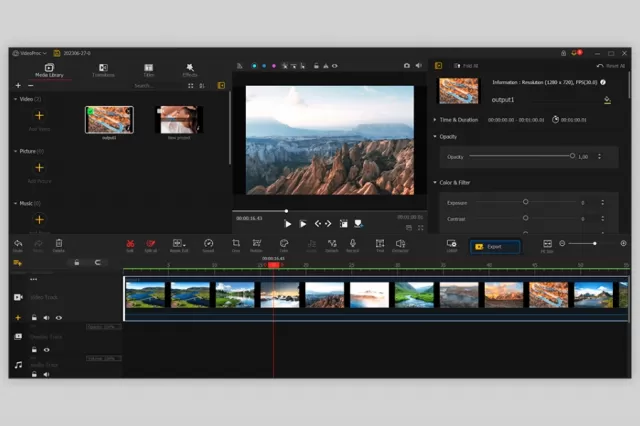Click the Split scissors tool
The image size is (640, 426).
130,245
